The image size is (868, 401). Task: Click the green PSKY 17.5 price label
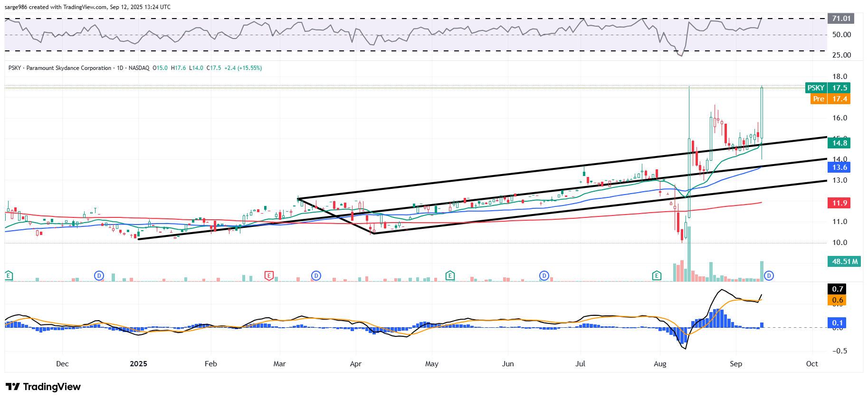point(828,88)
